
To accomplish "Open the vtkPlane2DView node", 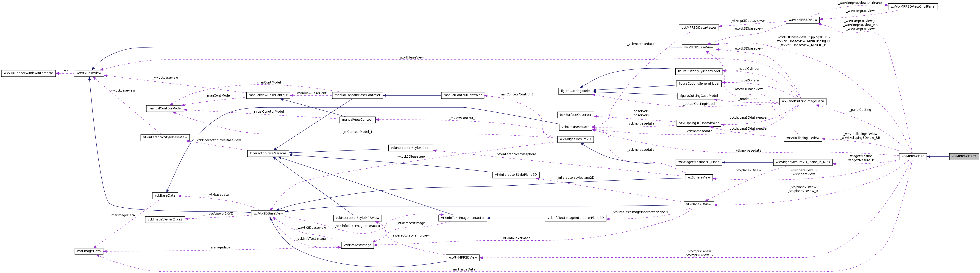I will [x=699, y=205].
